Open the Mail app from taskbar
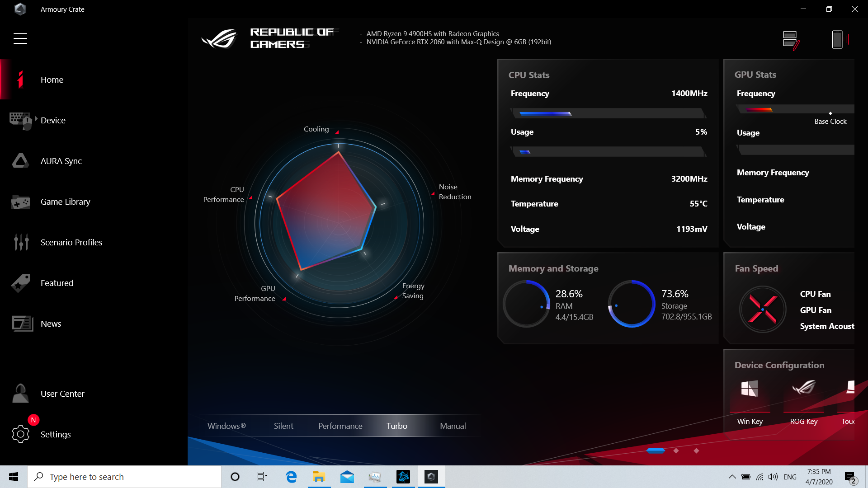This screenshot has height=488, width=868. 347,477
